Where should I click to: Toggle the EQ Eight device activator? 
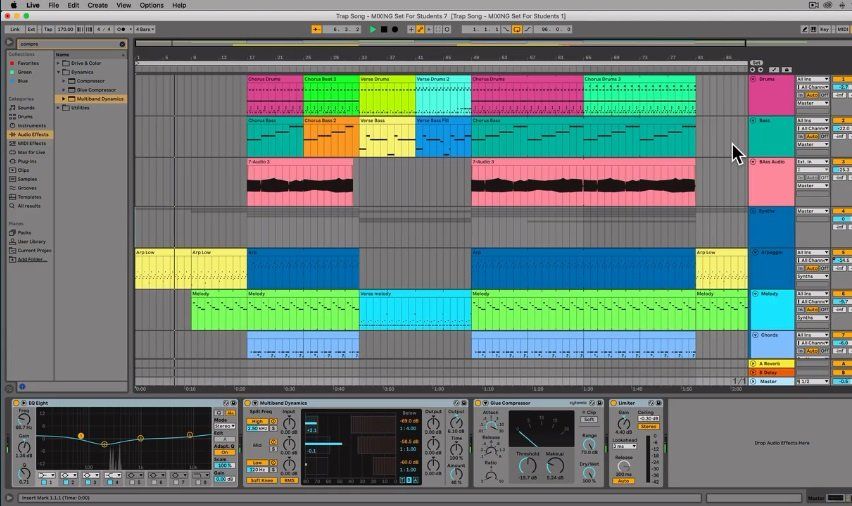tap(20, 403)
